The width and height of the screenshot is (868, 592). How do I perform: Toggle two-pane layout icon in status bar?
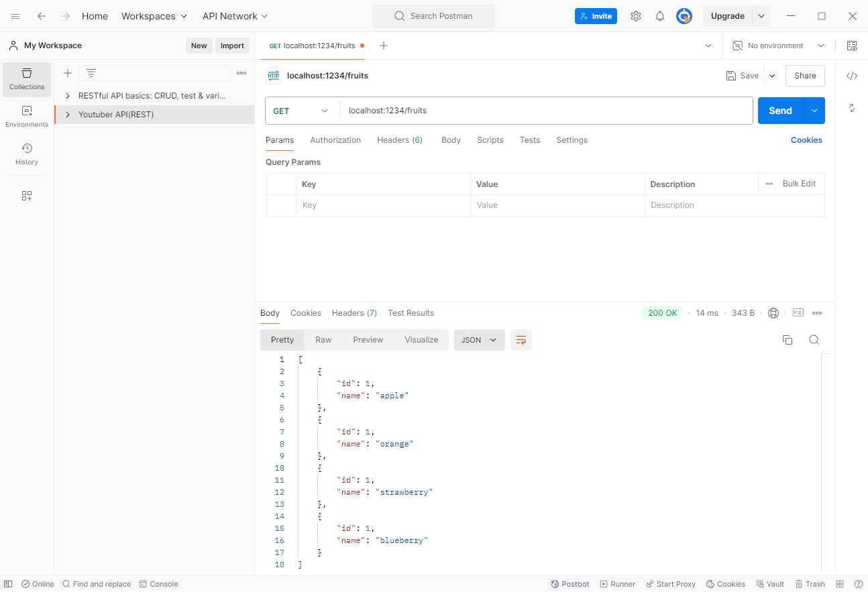840,584
